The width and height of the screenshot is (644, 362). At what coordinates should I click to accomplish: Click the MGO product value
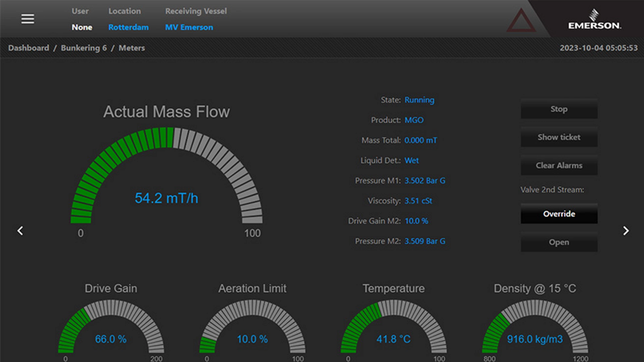pos(415,120)
